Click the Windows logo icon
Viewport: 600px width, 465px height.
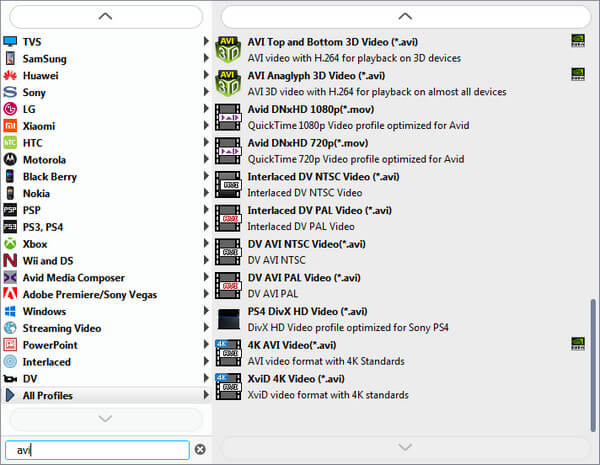(x=10, y=311)
